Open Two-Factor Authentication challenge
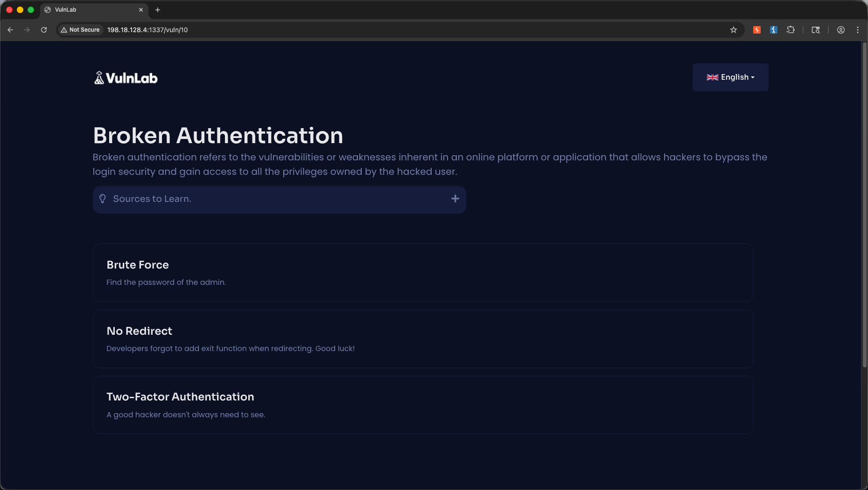Image resolution: width=868 pixels, height=490 pixels. tap(423, 405)
